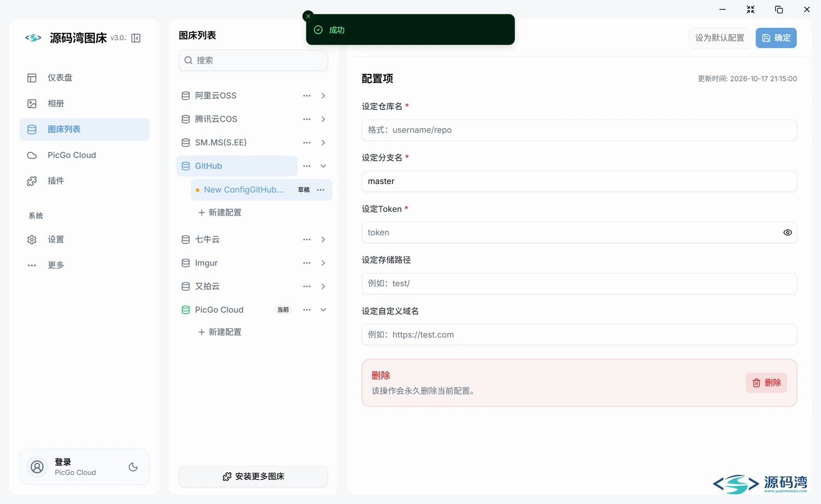Expand the 又拍云 entry
The image size is (821, 504).
323,287
